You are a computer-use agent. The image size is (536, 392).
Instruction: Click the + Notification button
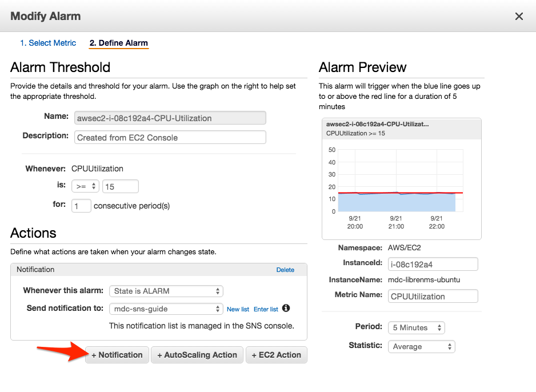point(117,355)
